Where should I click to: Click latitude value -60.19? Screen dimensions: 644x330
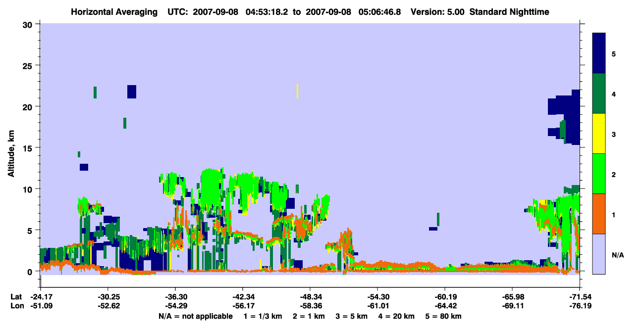pyautogui.click(x=444, y=297)
